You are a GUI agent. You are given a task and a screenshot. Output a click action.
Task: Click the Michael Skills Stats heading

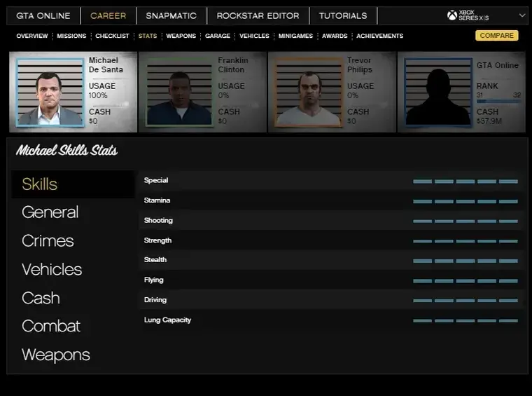[66, 150]
